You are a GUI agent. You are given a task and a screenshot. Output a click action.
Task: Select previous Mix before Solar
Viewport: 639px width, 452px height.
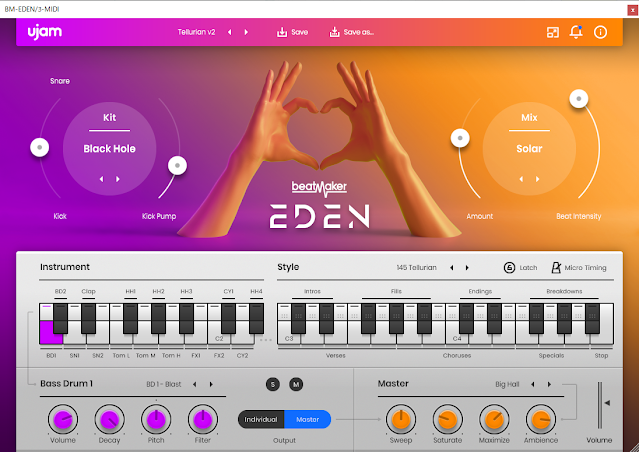(521, 179)
